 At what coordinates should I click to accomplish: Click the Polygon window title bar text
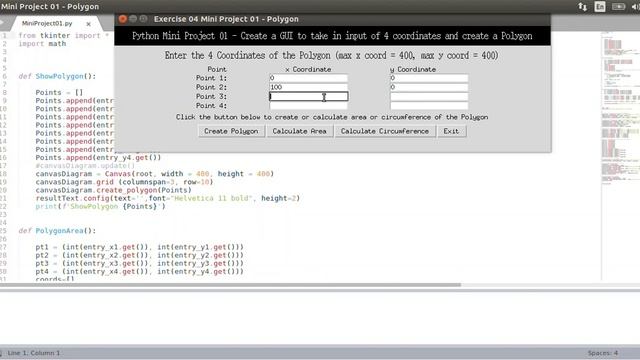226,19
